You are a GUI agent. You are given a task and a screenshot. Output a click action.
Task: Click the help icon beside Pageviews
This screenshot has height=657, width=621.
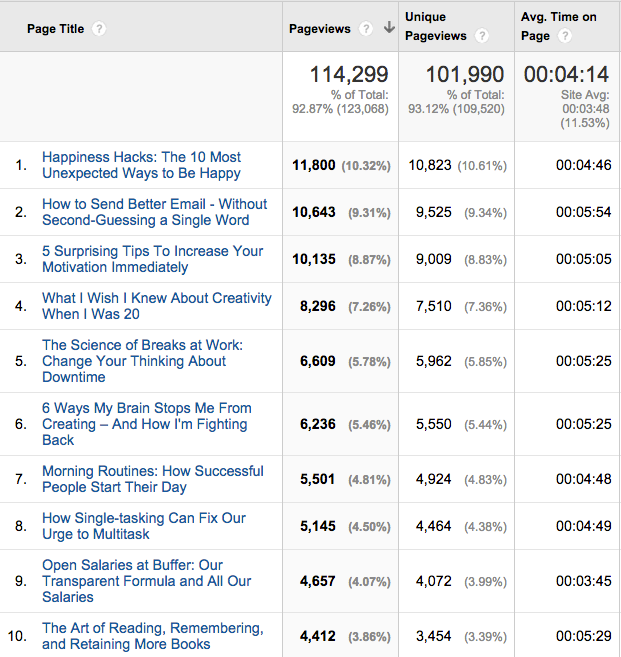tap(366, 29)
